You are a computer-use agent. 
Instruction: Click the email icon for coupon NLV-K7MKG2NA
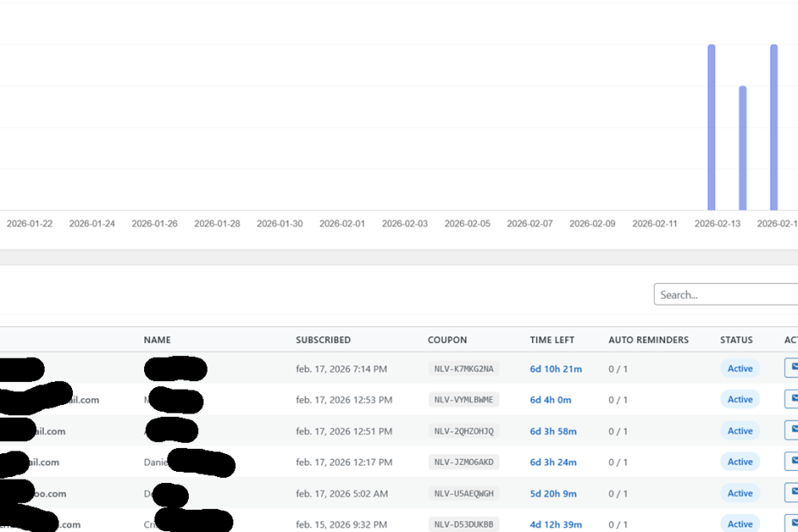point(791,368)
